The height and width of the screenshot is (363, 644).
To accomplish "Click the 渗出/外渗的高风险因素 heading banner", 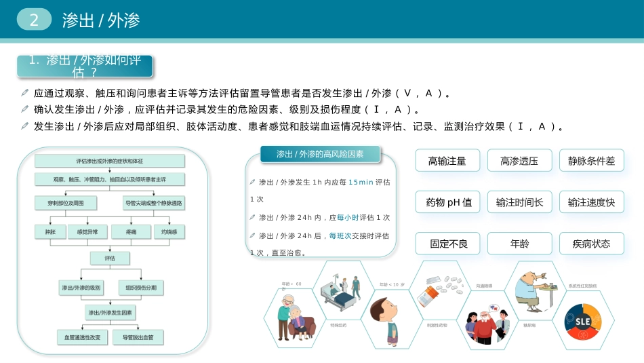I will (x=320, y=154).
